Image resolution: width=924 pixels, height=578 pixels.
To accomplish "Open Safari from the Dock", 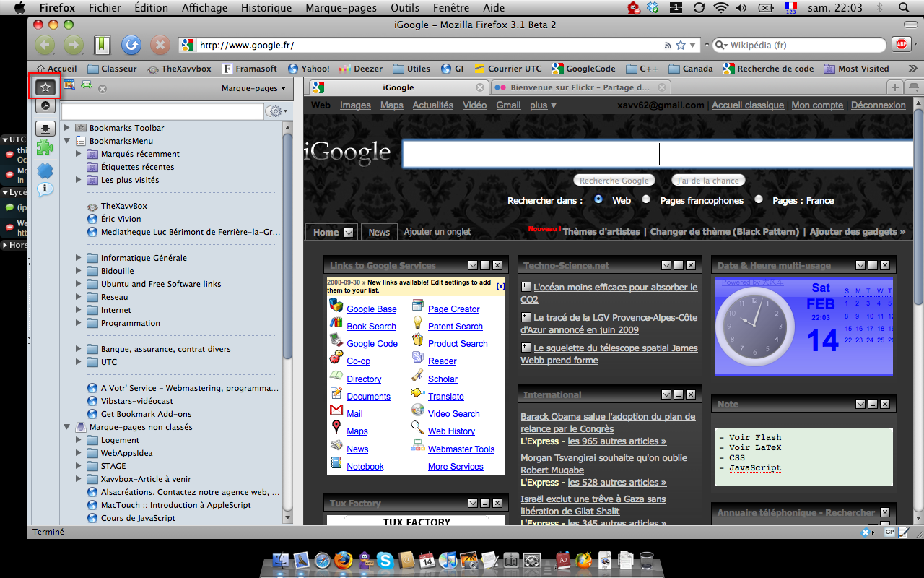I will (323, 560).
